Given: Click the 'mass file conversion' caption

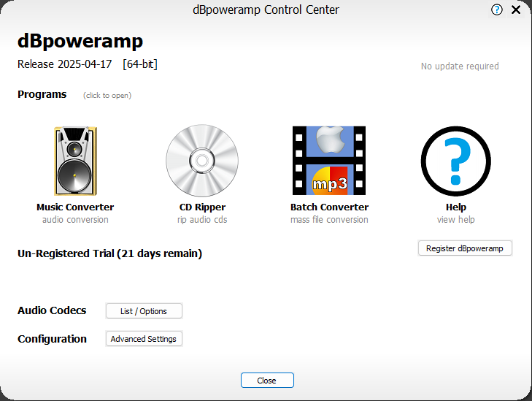Looking at the screenshot, I should [x=329, y=220].
